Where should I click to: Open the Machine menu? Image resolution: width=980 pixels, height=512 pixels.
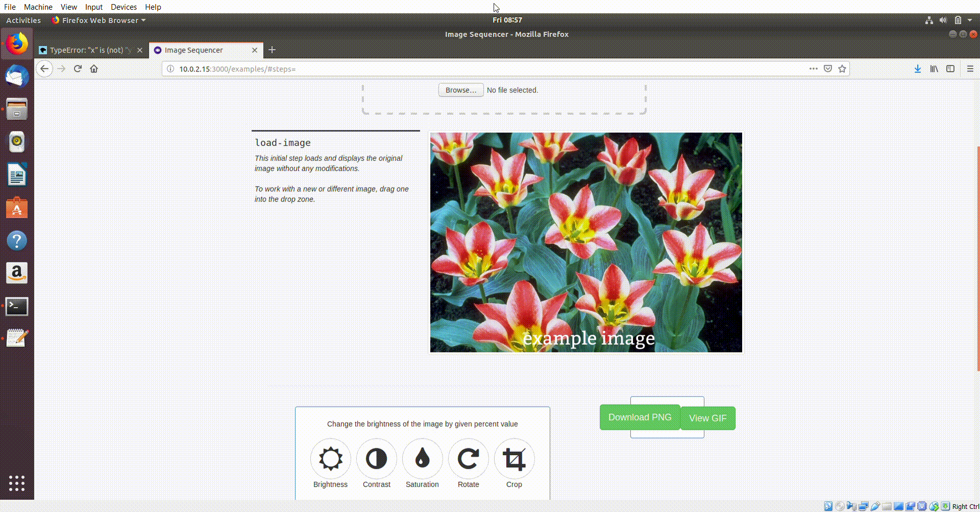38,7
